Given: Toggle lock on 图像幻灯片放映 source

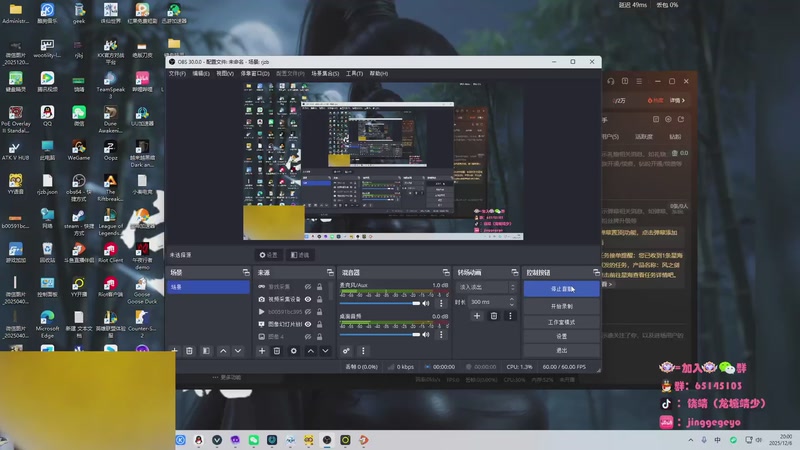Looking at the screenshot, I should pos(320,324).
